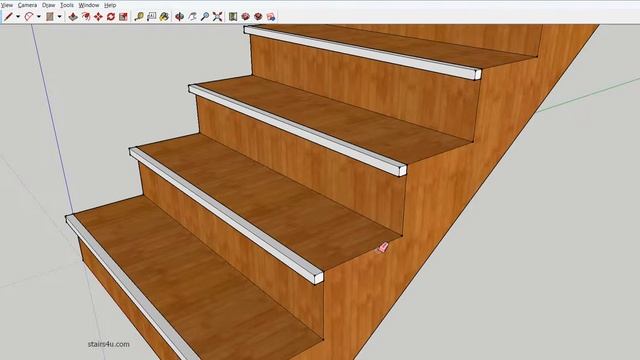This screenshot has height=360, width=640.
Task: Select the Text label tool
Action: (x=151, y=17)
